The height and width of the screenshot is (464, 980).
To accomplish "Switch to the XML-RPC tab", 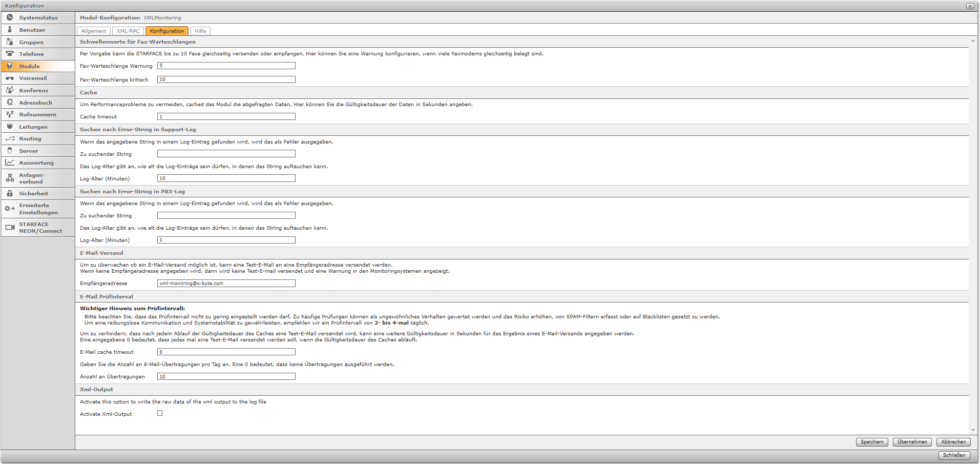I will (x=128, y=31).
